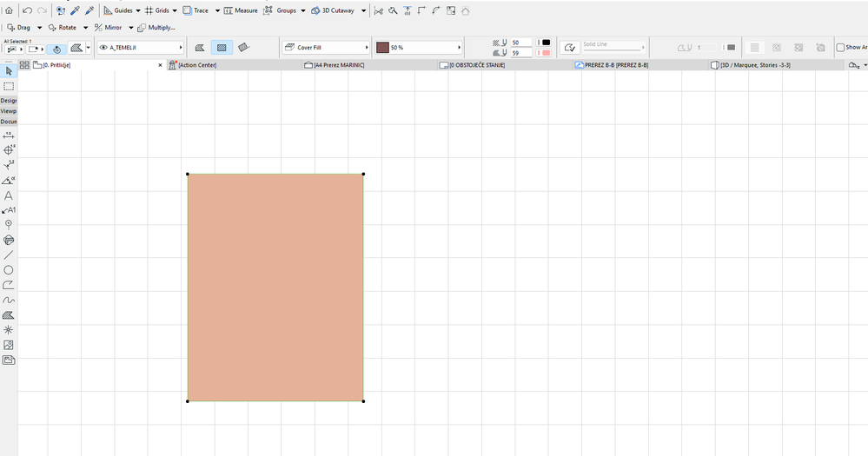Select the Arrow tool in the toolbox

point(9,71)
